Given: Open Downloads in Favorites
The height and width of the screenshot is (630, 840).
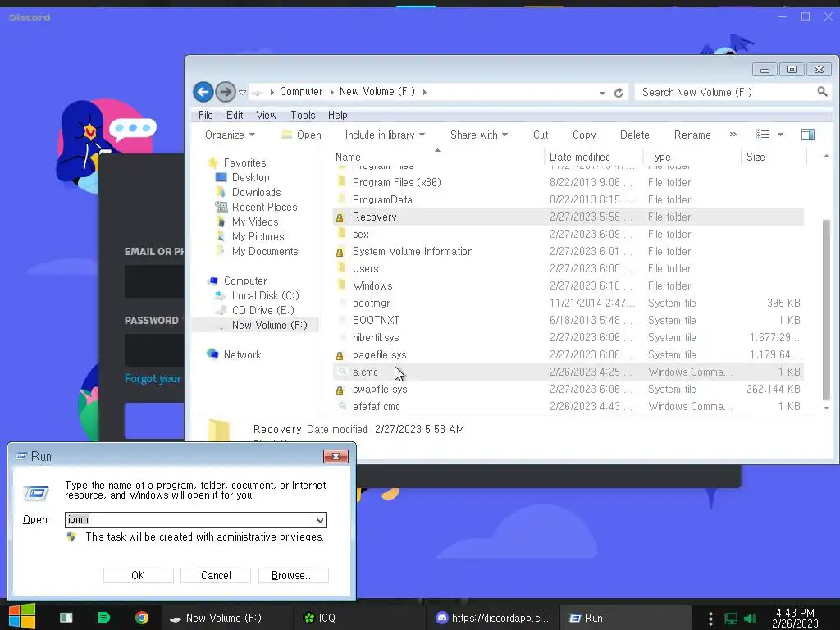Looking at the screenshot, I should 256,192.
